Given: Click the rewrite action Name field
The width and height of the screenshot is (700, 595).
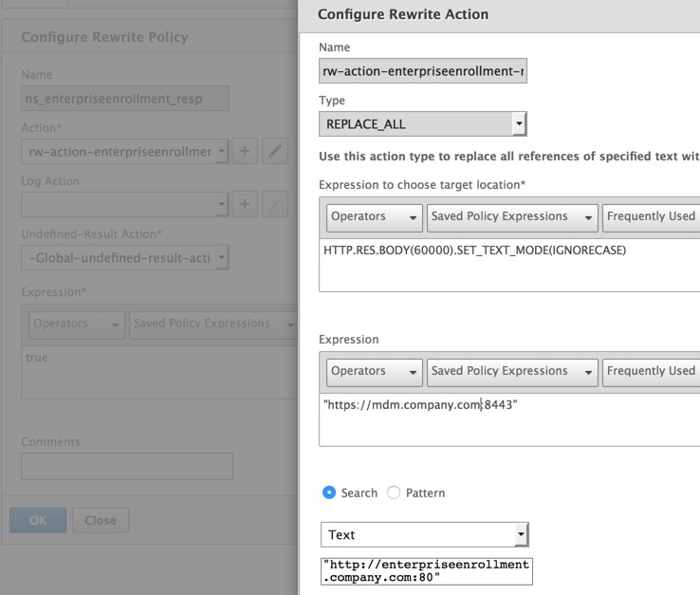Looking at the screenshot, I should (423, 71).
